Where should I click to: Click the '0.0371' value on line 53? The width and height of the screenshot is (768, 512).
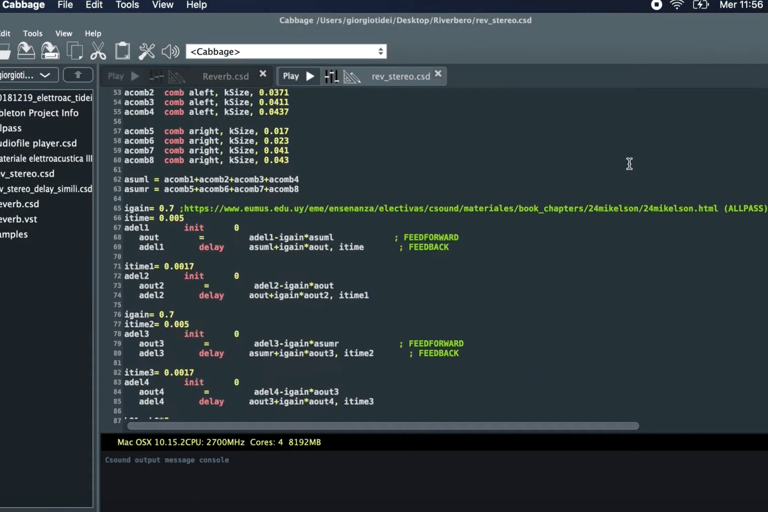274,92
